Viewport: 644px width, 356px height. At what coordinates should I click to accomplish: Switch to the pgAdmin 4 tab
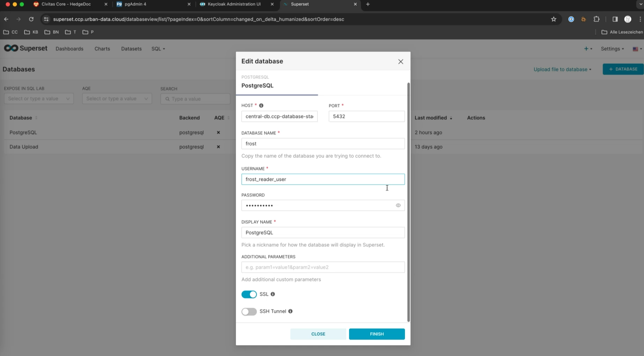(153, 4)
